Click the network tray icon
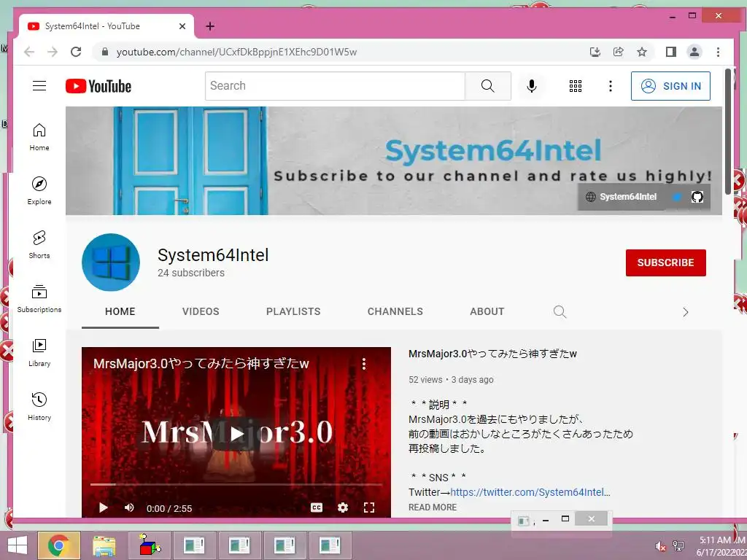This screenshot has width=747, height=560. coord(678,546)
